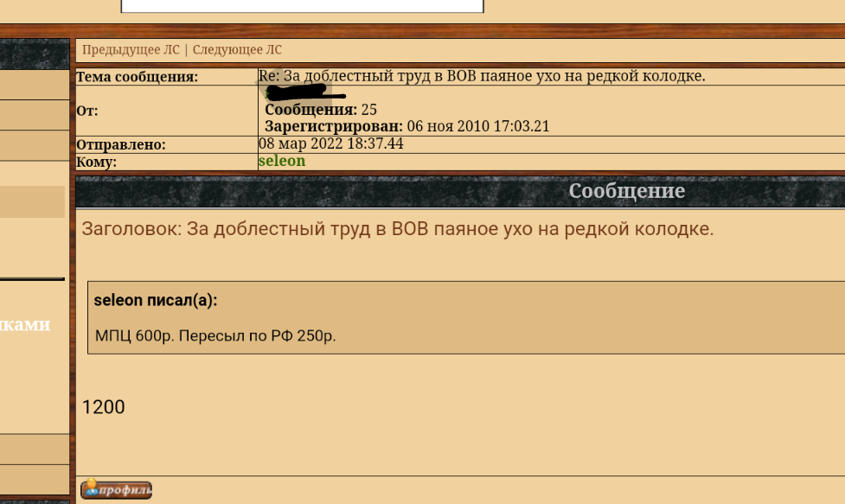Image resolution: width=845 pixels, height=504 pixels.
Task: Click the 'Тема сообщения:' label
Action: pos(137,77)
